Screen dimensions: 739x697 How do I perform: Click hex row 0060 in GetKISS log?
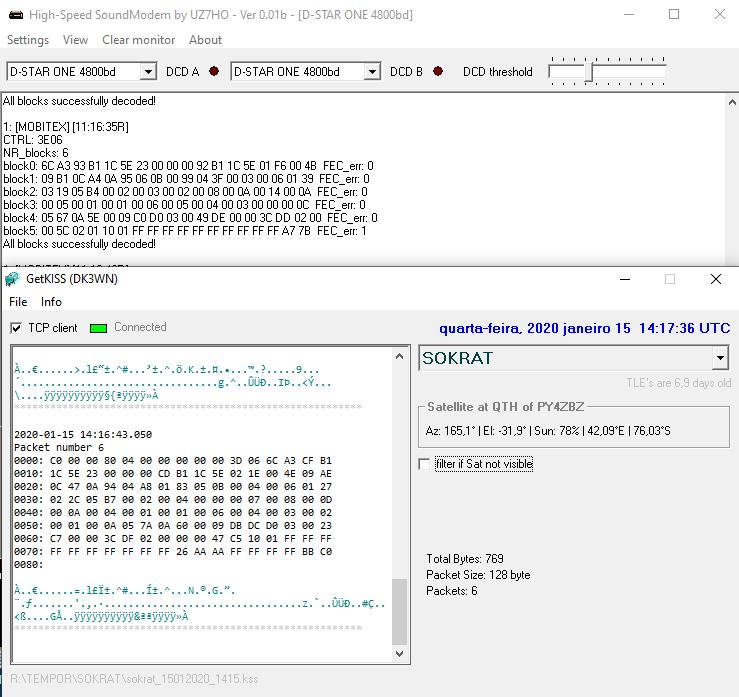(173, 539)
